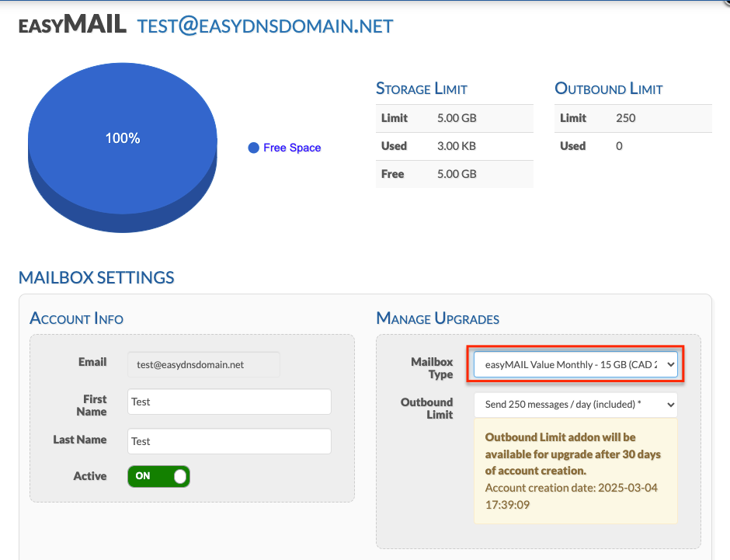The width and height of the screenshot is (730, 560).
Task: Click the First Name label
Action: [92, 405]
